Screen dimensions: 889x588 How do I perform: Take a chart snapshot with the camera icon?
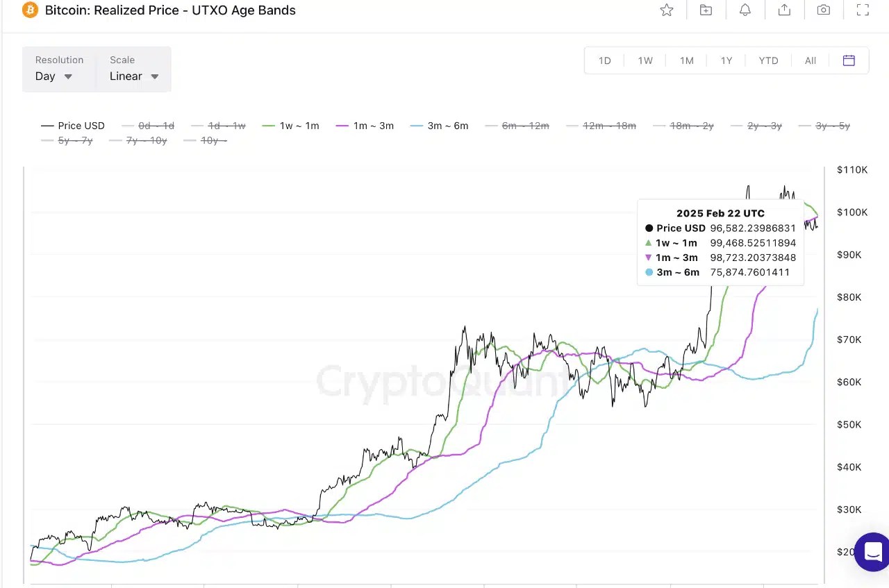[823, 10]
